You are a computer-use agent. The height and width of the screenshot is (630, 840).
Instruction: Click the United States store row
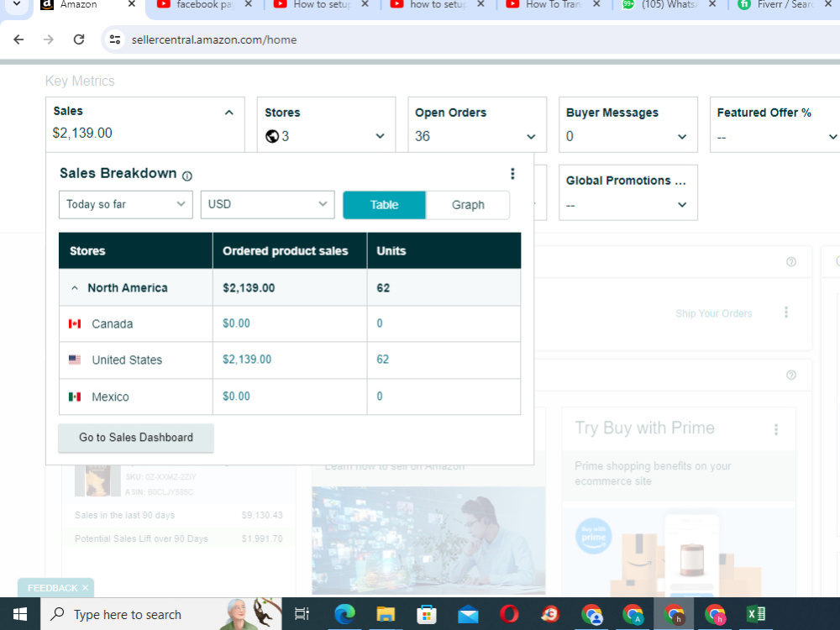289,360
